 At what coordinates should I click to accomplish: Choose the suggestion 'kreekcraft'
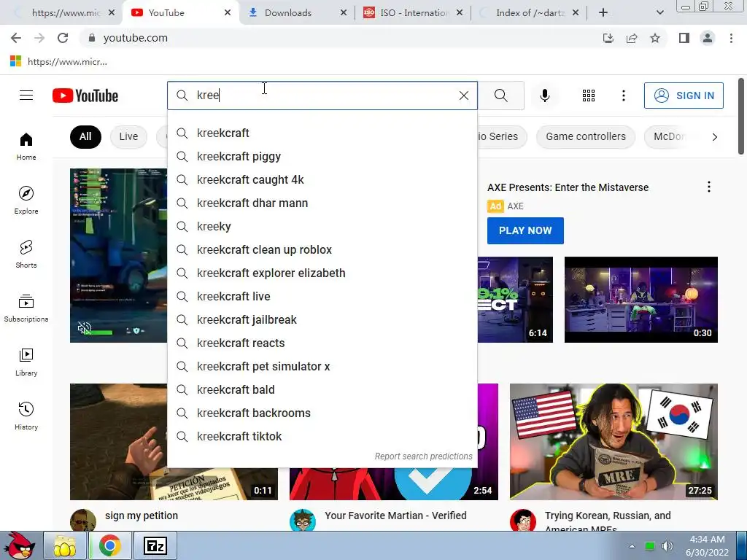point(322,133)
